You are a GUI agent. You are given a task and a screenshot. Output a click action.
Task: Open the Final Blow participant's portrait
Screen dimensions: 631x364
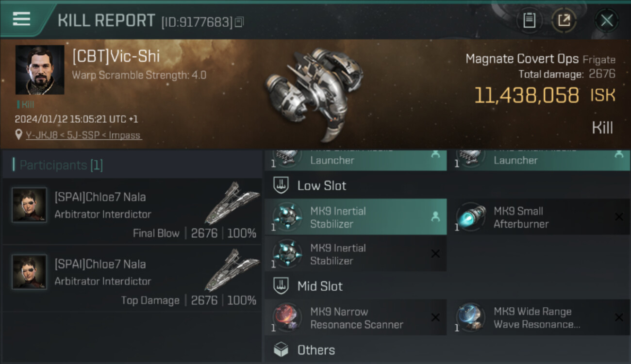coord(30,205)
